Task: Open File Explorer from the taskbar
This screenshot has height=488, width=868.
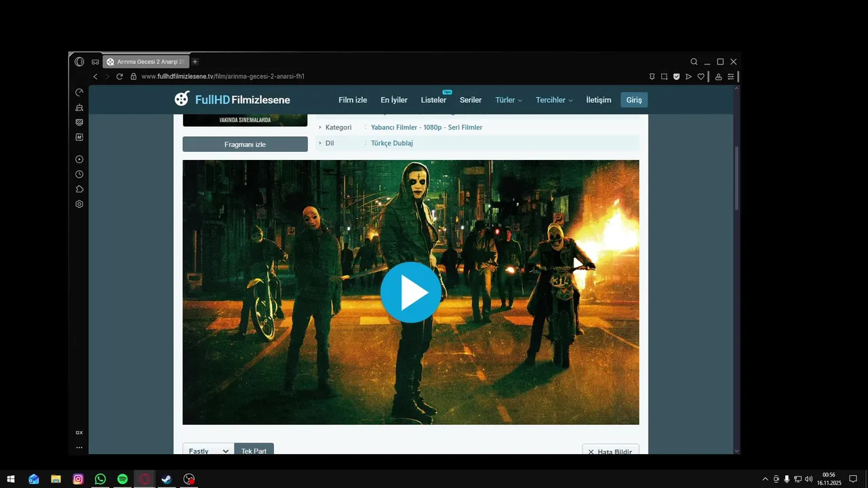Action: tap(56, 479)
